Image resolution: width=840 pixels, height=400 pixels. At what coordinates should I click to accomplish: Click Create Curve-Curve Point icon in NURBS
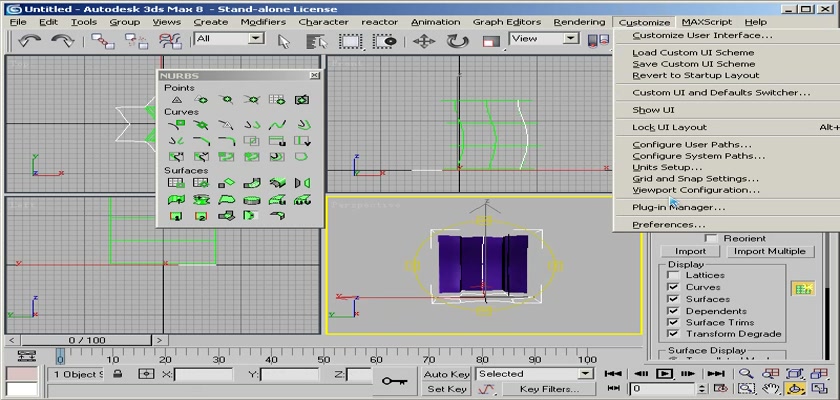pos(251,100)
